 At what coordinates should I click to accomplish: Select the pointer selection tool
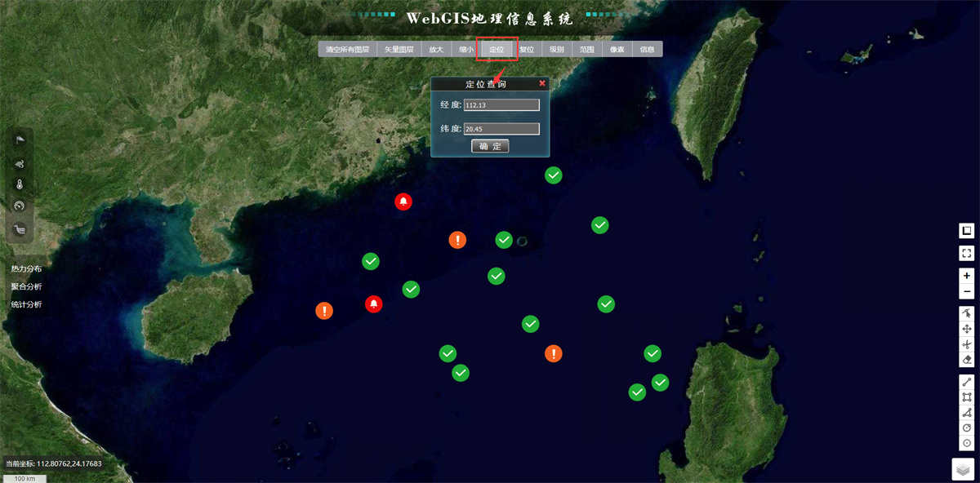tap(967, 313)
